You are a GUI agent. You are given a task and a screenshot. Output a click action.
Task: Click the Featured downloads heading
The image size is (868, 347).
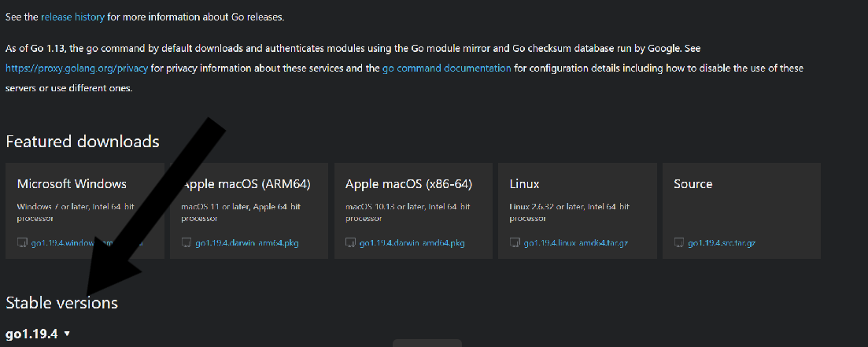(x=83, y=142)
